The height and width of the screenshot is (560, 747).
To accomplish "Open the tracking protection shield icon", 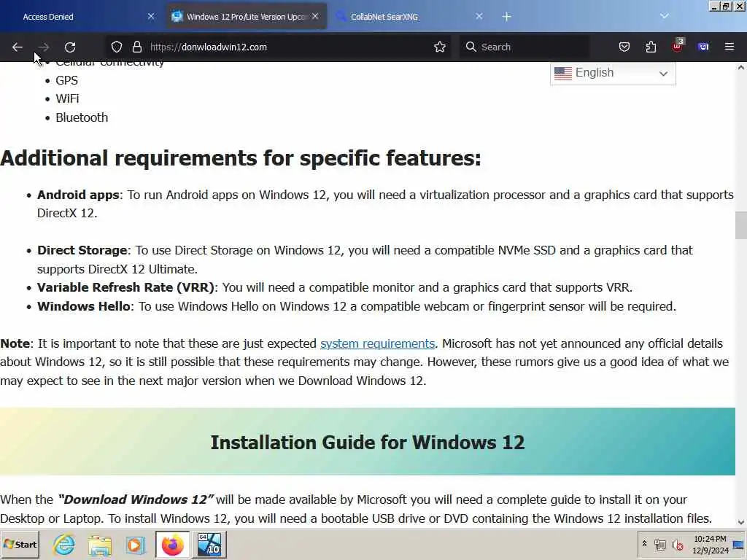I will [117, 47].
